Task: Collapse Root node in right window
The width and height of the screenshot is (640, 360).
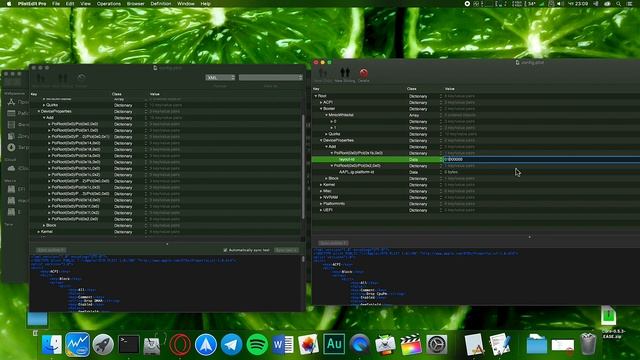Action: click(316, 96)
